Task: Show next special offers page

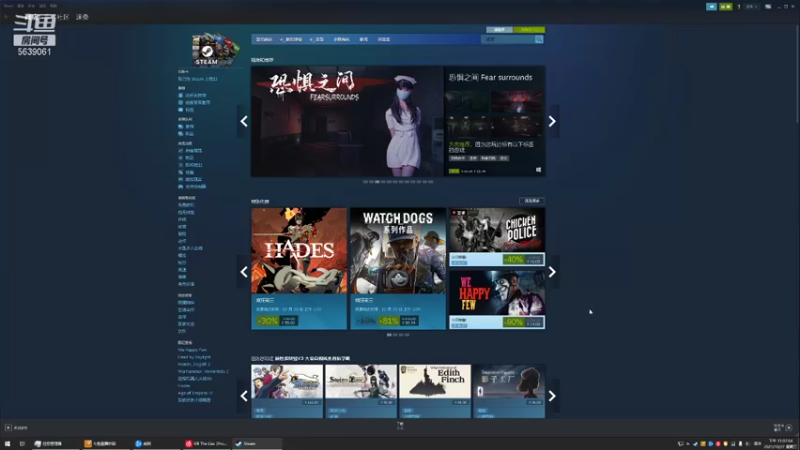Action: coord(552,272)
